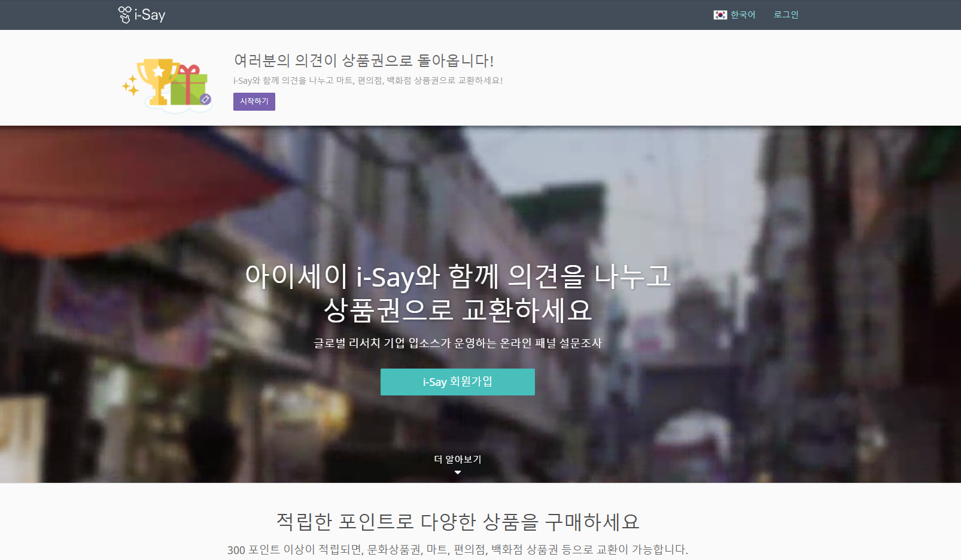Click the Korean flag icon
Screen dimensions: 961x560
(720, 15)
